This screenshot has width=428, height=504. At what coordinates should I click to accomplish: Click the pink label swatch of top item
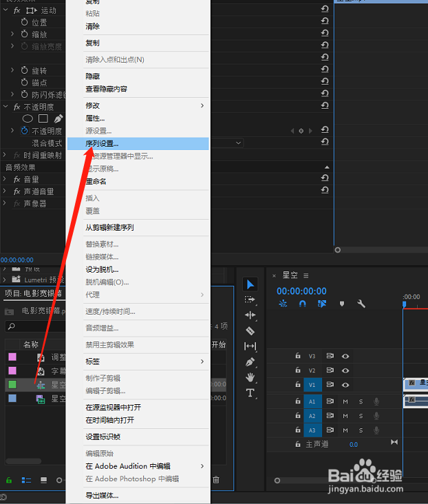coord(12,357)
